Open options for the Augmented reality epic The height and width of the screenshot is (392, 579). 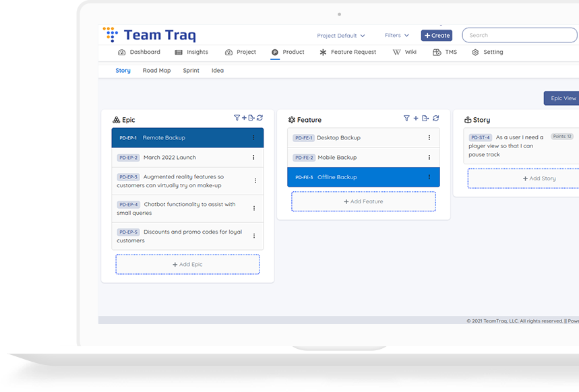pos(255,181)
